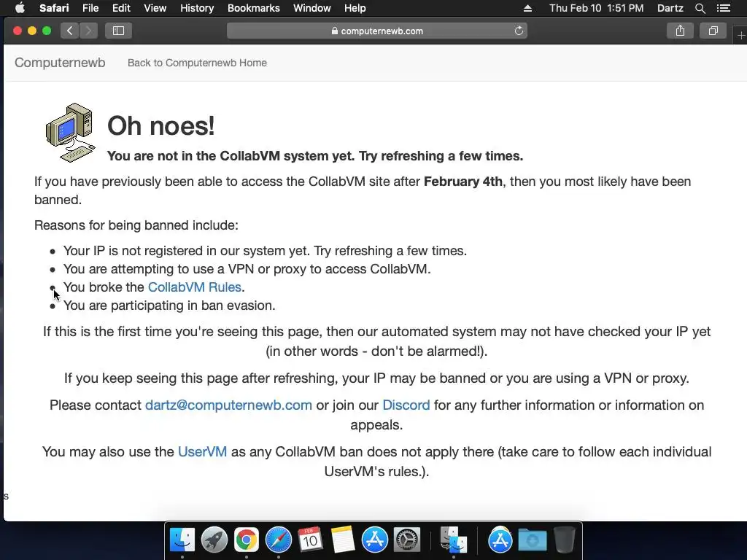This screenshot has height=560, width=747.
Task: Click the eject icon in menu bar
Action: [x=527, y=8]
